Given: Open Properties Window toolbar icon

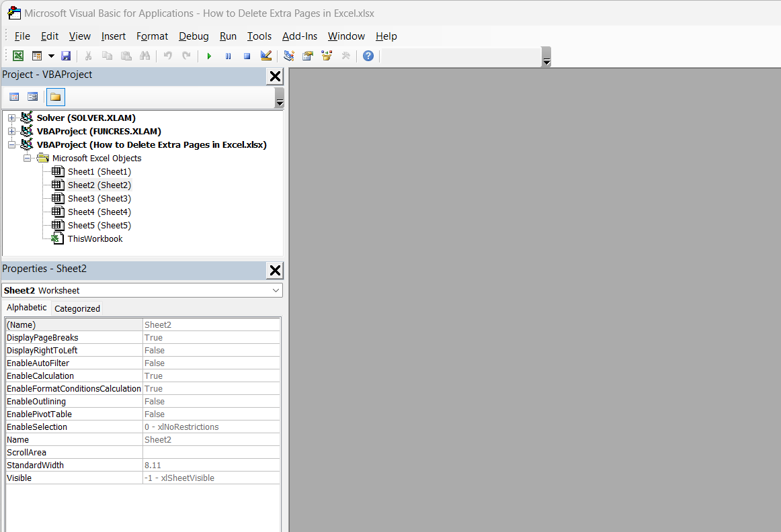Looking at the screenshot, I should [x=308, y=56].
